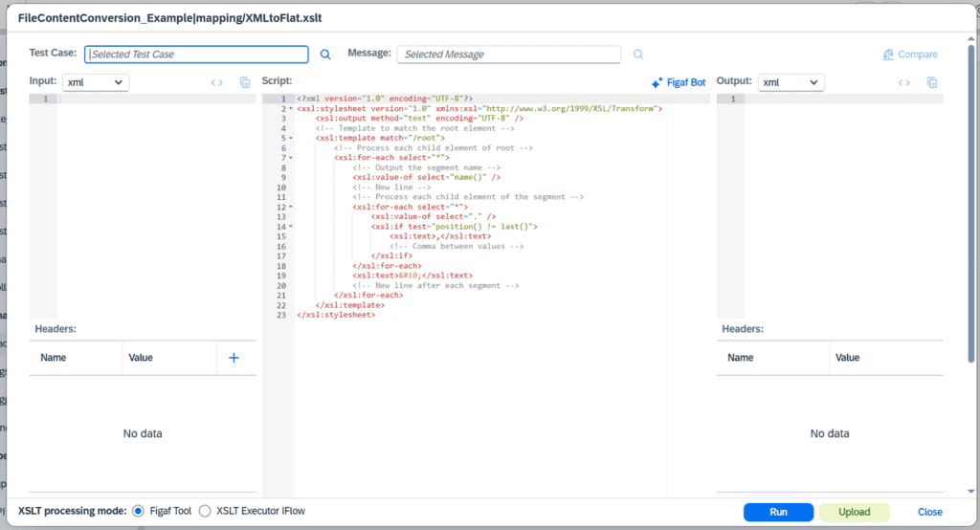Click the xsl:text &#10; line 19

(x=412, y=276)
